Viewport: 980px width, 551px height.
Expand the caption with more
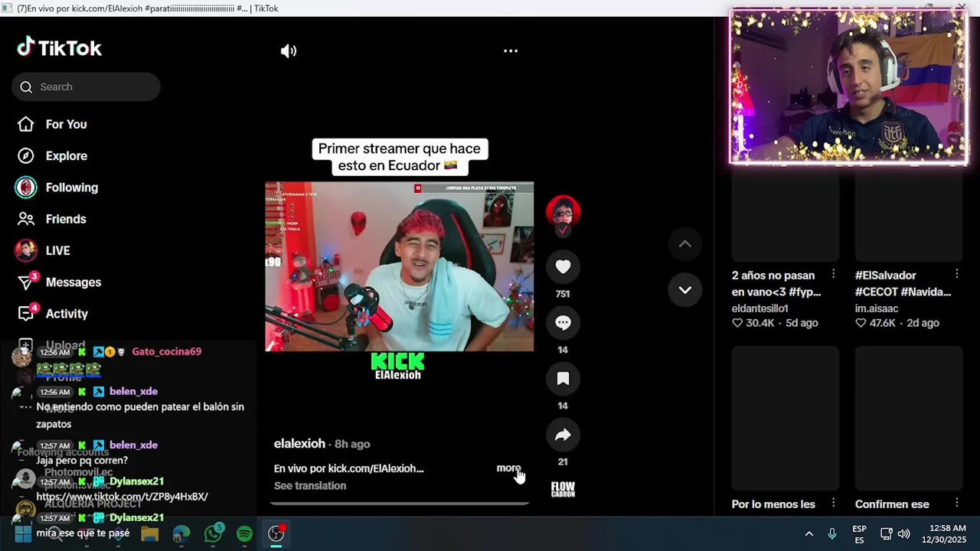pos(508,468)
